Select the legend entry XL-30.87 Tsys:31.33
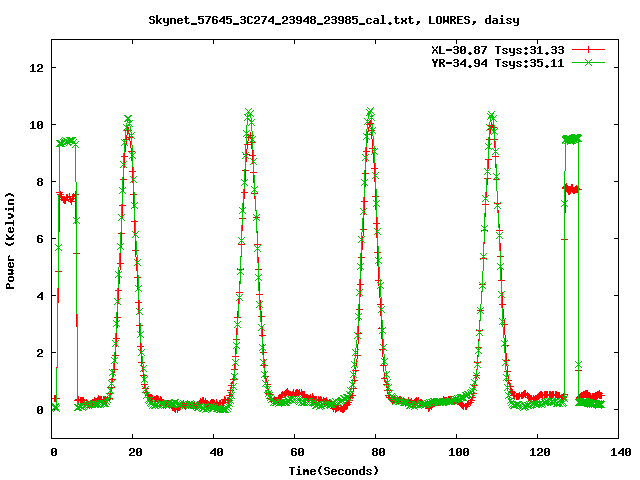This screenshot has width=640, height=480. tap(498, 50)
